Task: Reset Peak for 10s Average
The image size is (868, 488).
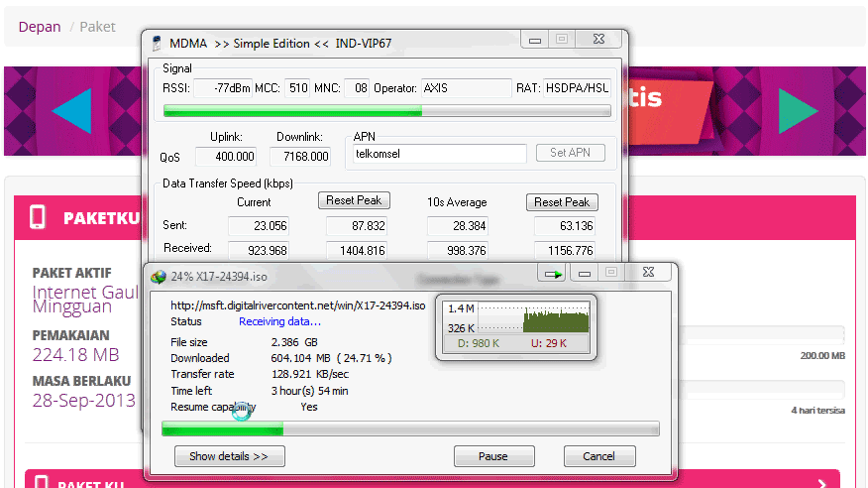Action: click(x=562, y=202)
